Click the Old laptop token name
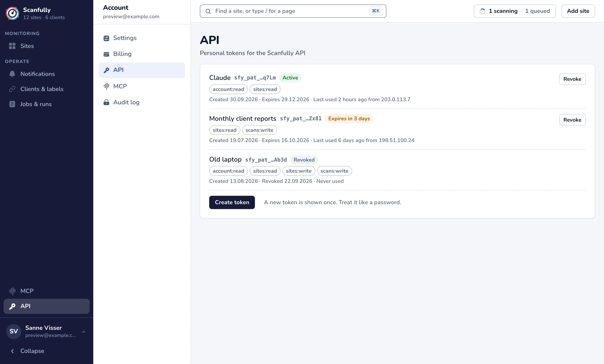This screenshot has height=364, width=604. pos(225,159)
